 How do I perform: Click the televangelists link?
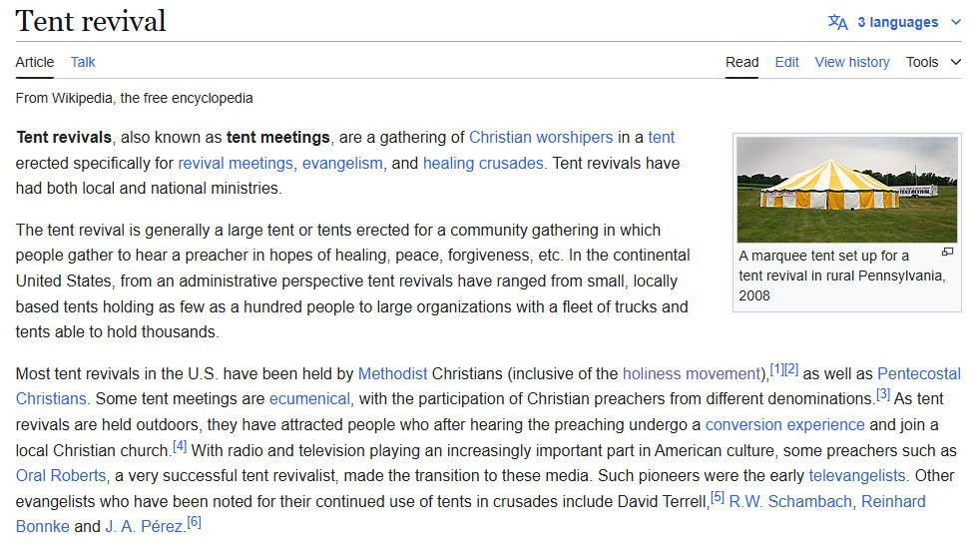coord(857,476)
